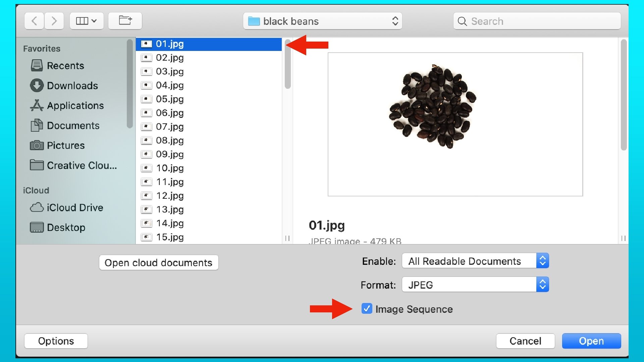Screen dimensions: 644x362
Task: Click the back navigation arrow
Action: tap(34, 21)
